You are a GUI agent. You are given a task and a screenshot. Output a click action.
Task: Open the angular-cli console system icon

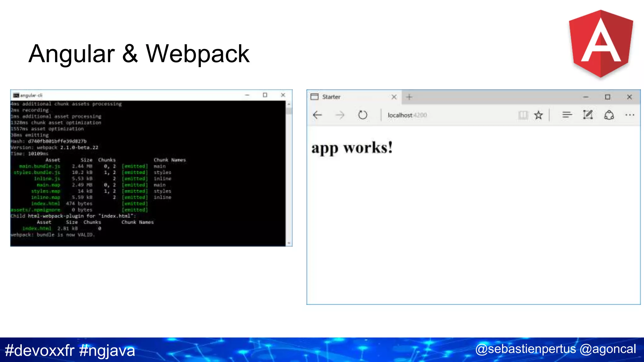(16, 95)
